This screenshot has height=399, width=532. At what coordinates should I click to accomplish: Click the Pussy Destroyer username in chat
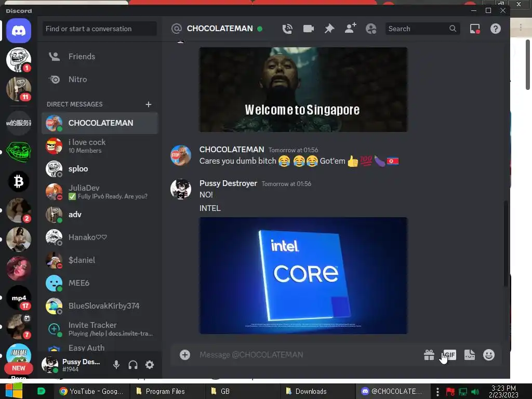click(228, 183)
